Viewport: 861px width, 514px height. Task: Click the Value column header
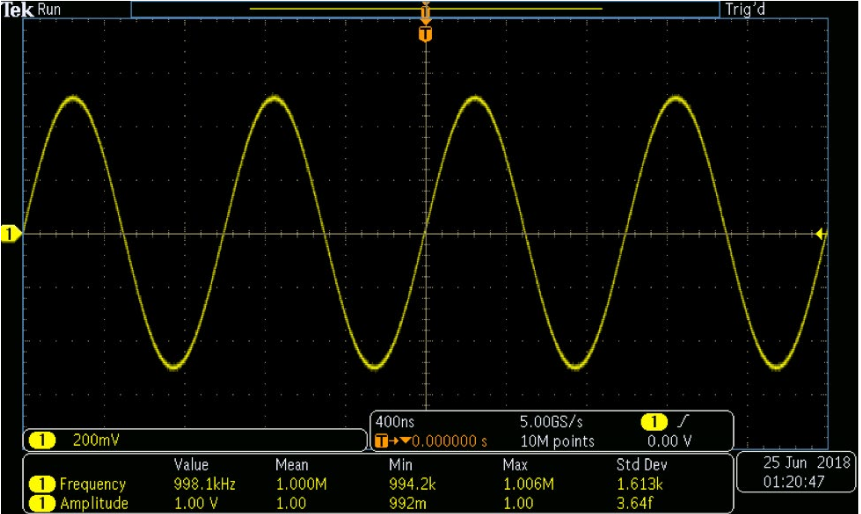[x=191, y=465]
